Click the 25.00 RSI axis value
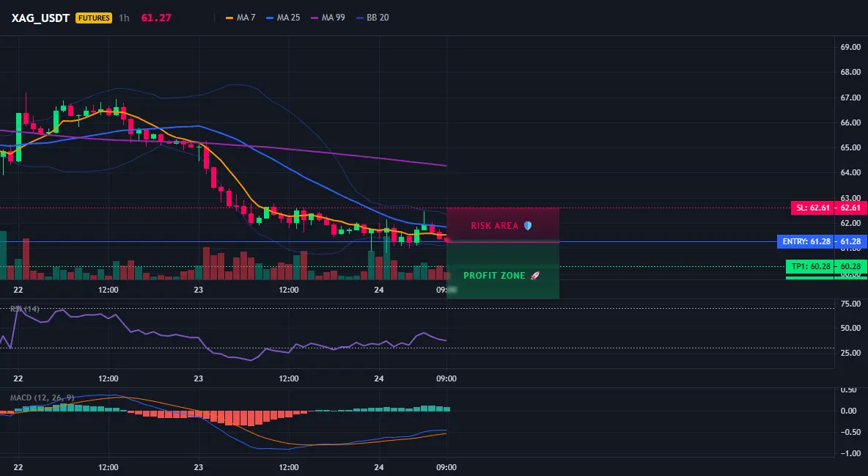Screen dimensions: 868x476 [x=850, y=353]
